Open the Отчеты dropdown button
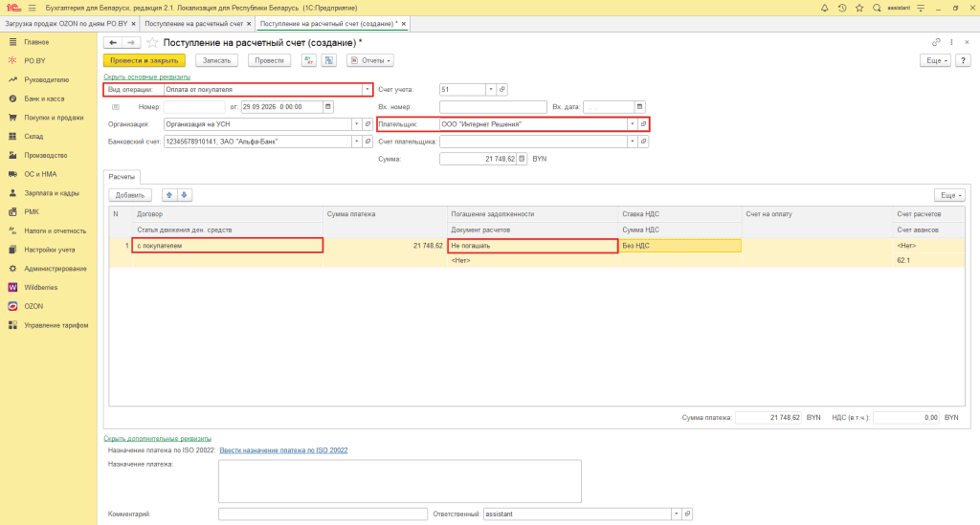 (x=370, y=60)
